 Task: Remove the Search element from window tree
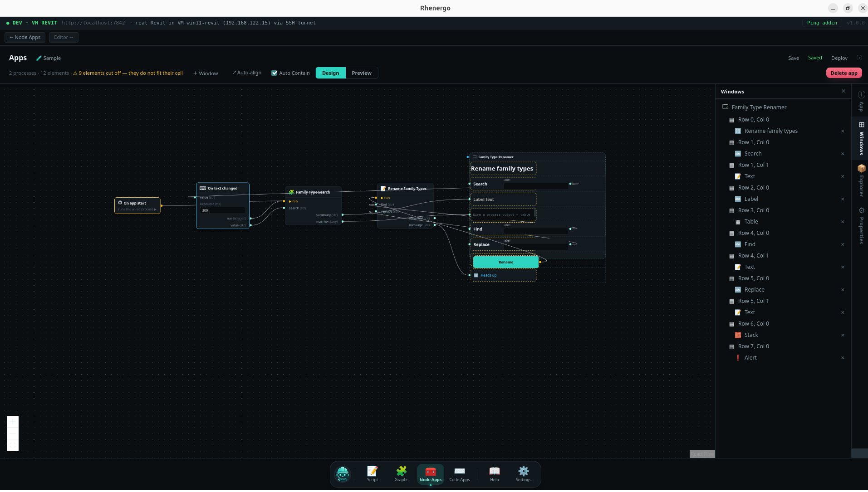(843, 154)
